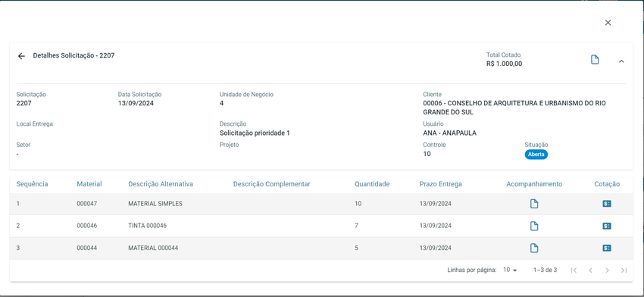
Task: Sort by Descrição Complementar column header
Action: click(272, 184)
